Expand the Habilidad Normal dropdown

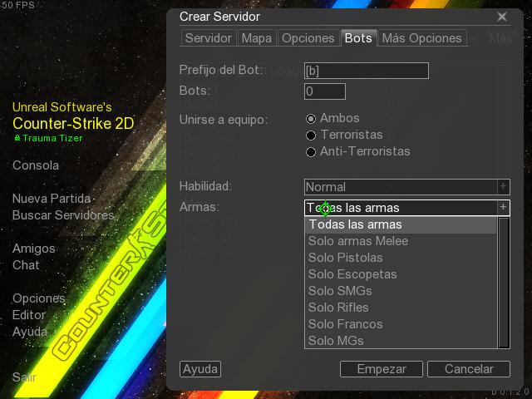pos(406,187)
